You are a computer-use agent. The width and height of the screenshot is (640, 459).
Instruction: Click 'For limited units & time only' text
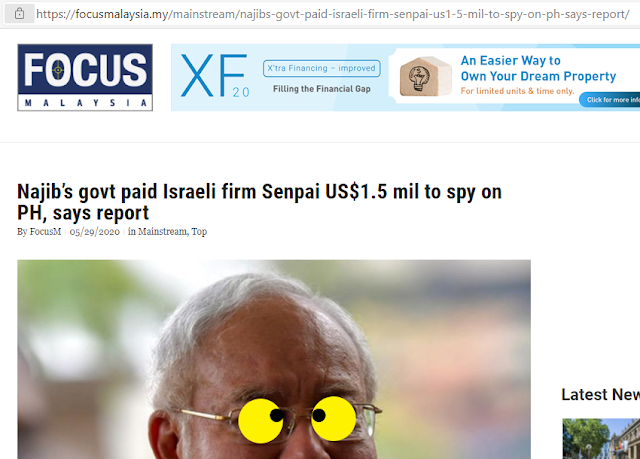(517, 91)
